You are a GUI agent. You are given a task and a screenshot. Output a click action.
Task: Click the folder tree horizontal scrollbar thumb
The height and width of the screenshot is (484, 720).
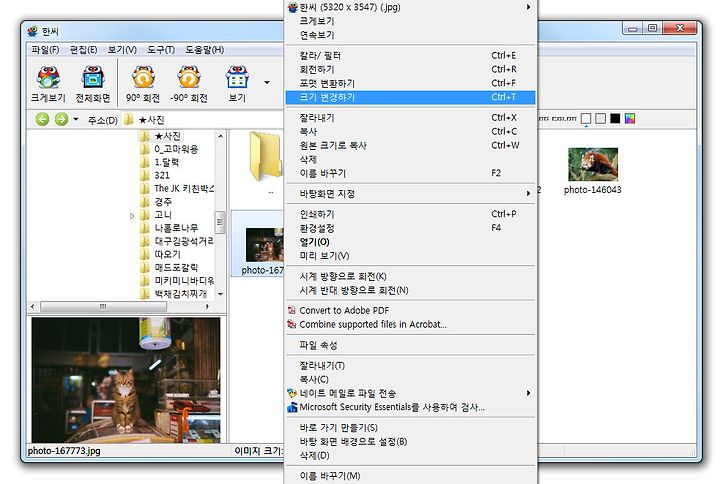[x=103, y=306]
